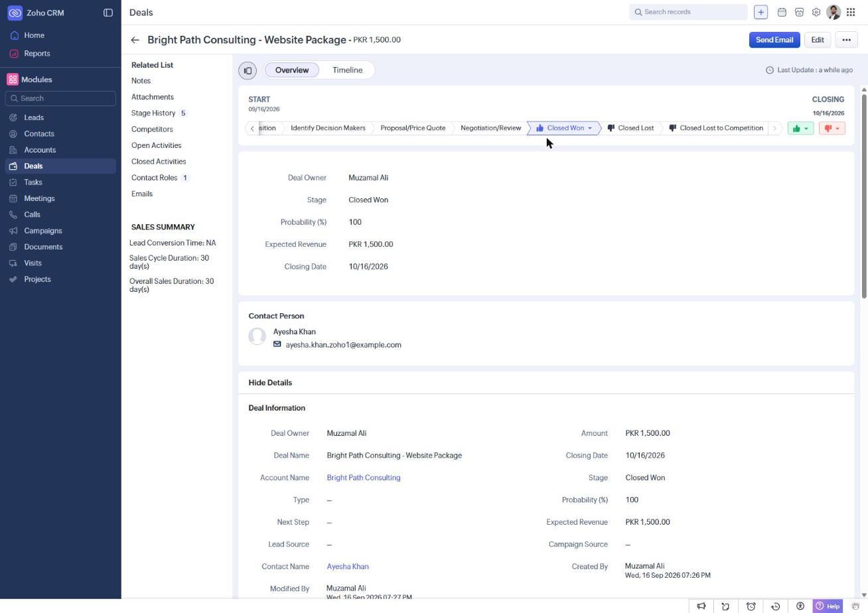868x613 pixels.
Task: Click the email envelope icon for Ayesha Khan
Action: 277,344
